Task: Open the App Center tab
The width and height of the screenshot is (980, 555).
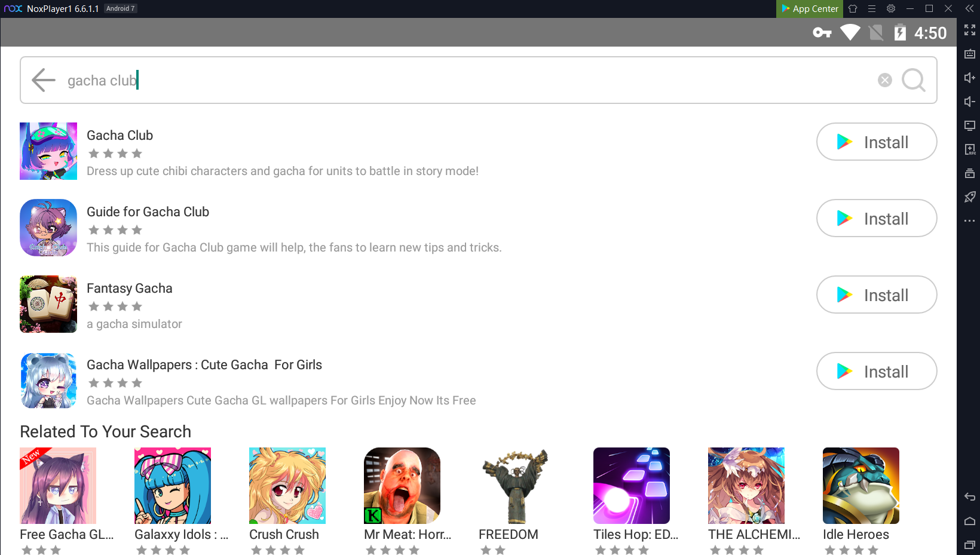Action: point(810,8)
